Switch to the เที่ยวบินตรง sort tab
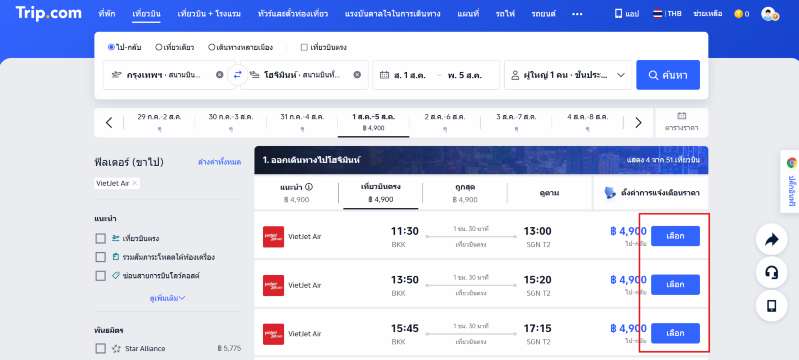 pos(381,193)
